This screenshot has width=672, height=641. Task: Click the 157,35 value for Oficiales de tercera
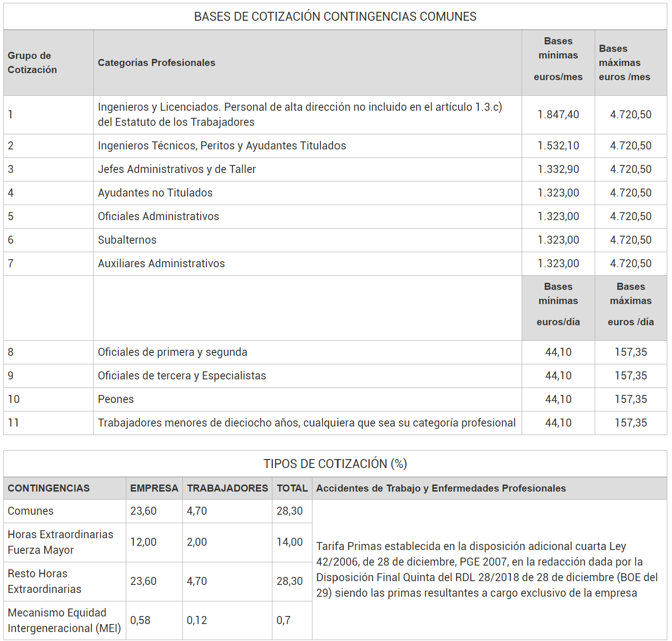[x=631, y=376]
